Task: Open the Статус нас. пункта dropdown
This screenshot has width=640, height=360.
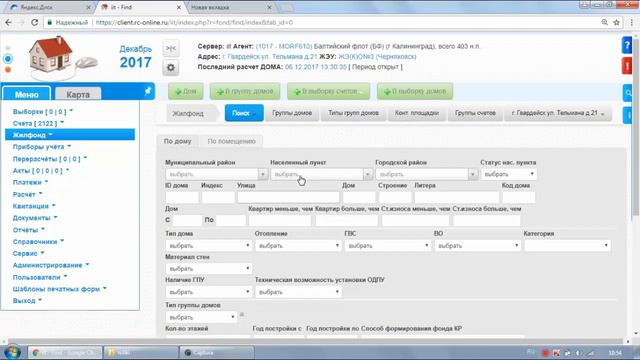Action: click(509, 174)
